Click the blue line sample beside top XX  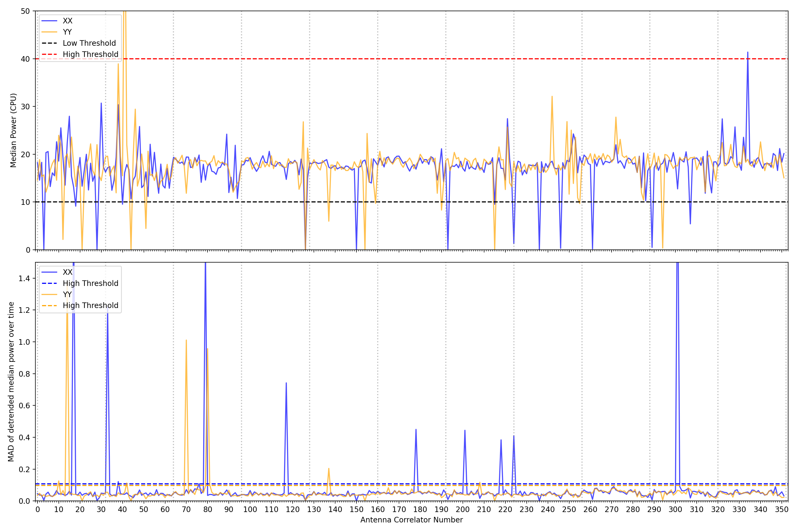[49, 21]
